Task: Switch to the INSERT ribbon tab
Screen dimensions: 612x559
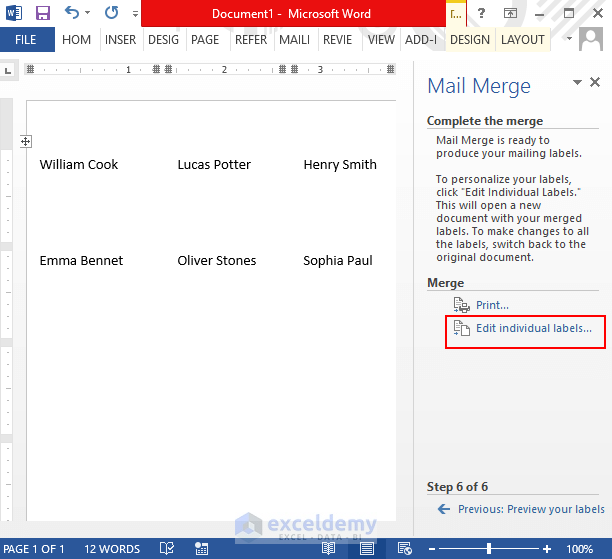Action: tap(120, 39)
